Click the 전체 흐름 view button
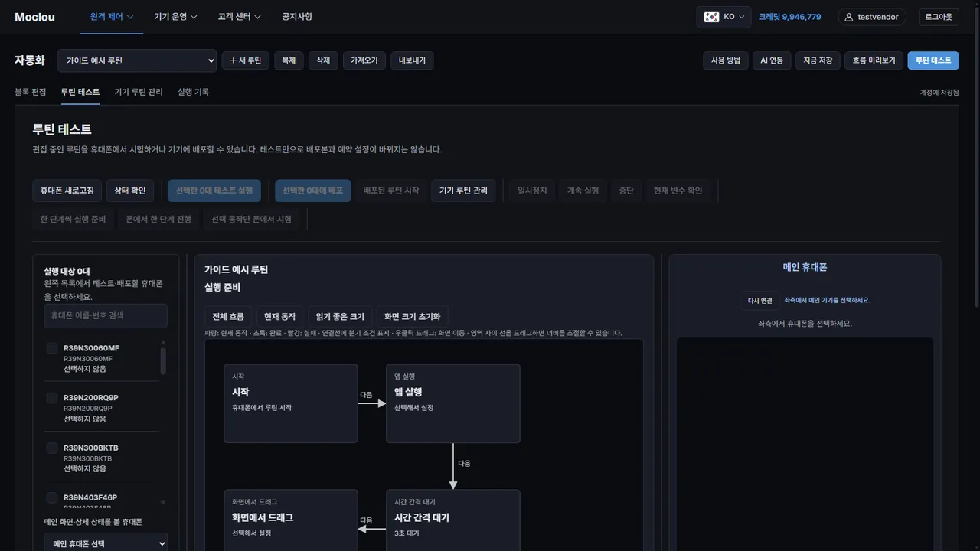 (228, 316)
